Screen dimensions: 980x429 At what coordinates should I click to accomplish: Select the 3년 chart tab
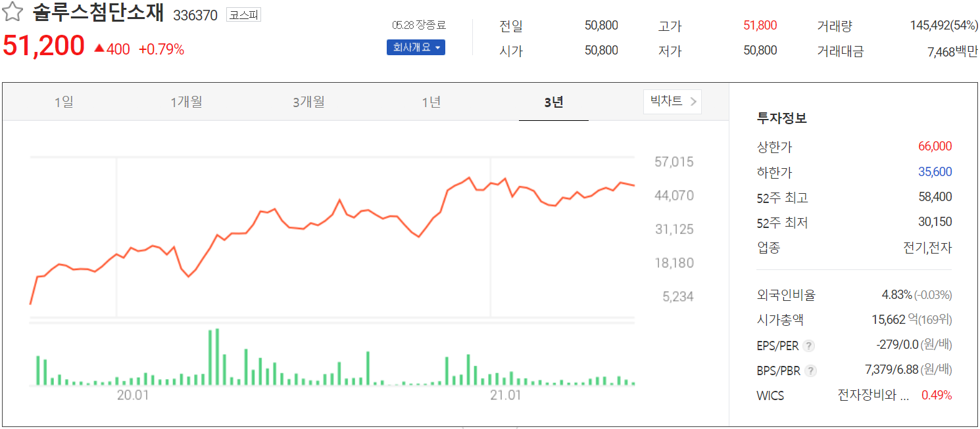click(x=554, y=102)
